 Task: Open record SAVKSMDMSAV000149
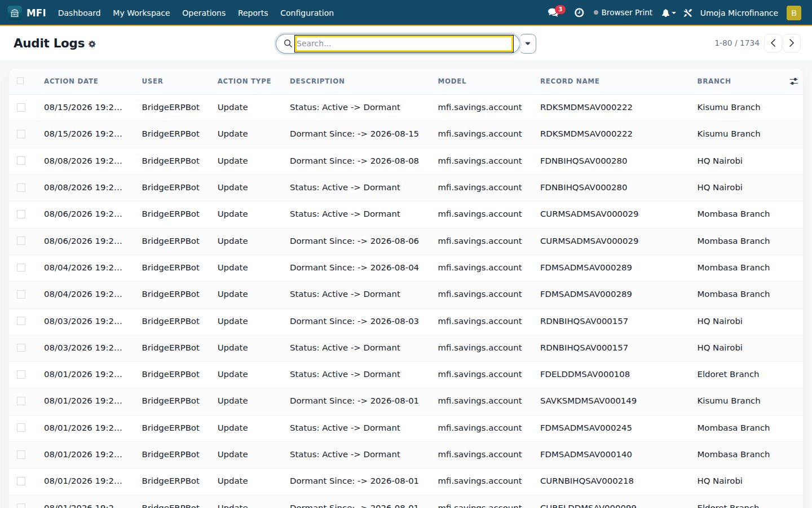588,401
